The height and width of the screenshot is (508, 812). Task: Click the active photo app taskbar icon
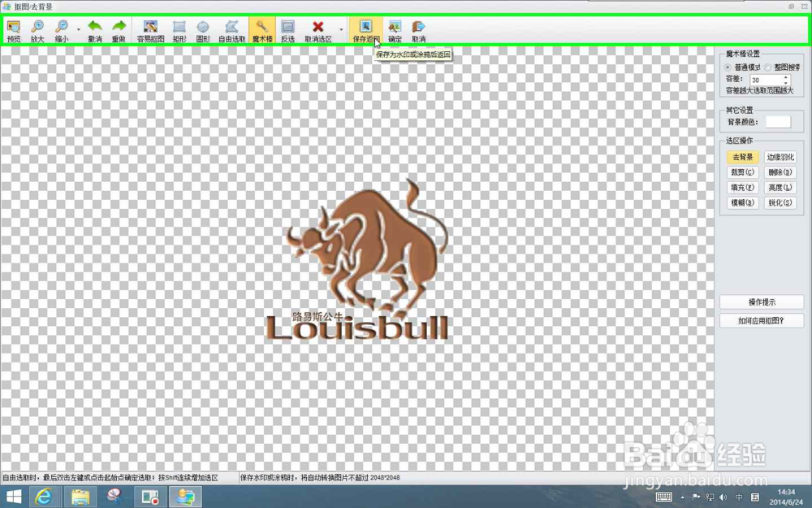pyautogui.click(x=185, y=497)
